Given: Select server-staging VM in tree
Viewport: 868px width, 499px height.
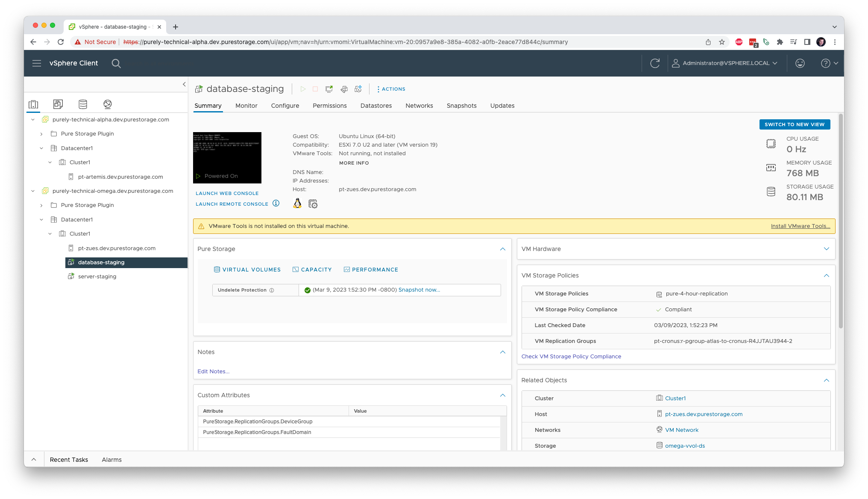Looking at the screenshot, I should [97, 277].
